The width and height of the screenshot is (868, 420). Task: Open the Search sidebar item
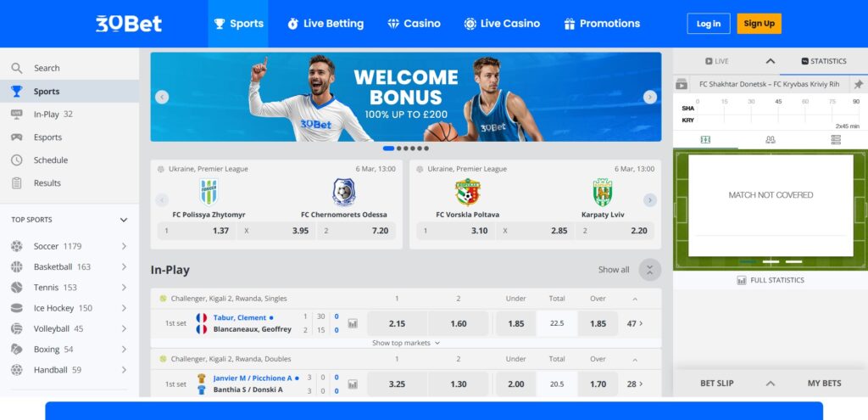point(47,68)
